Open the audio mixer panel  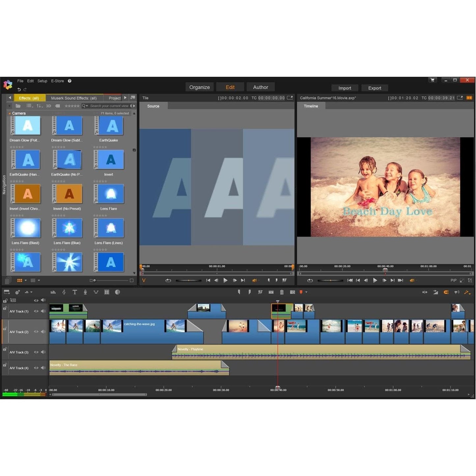[x=53, y=292]
